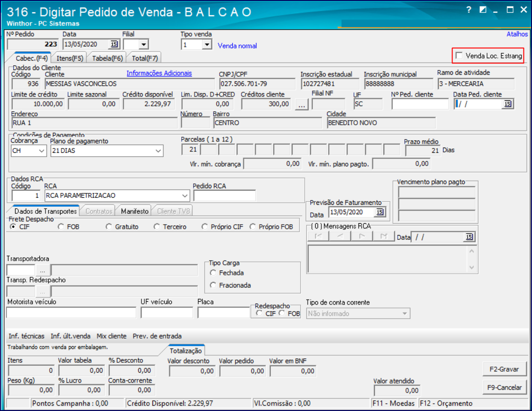
Task: Click the Nº Ped. cliente input field
Action: point(420,104)
